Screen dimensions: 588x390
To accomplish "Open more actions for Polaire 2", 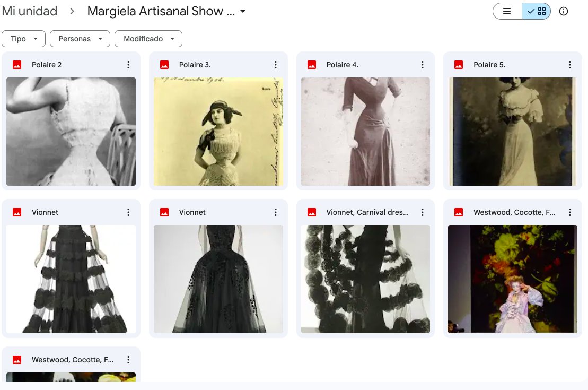I will [x=128, y=65].
